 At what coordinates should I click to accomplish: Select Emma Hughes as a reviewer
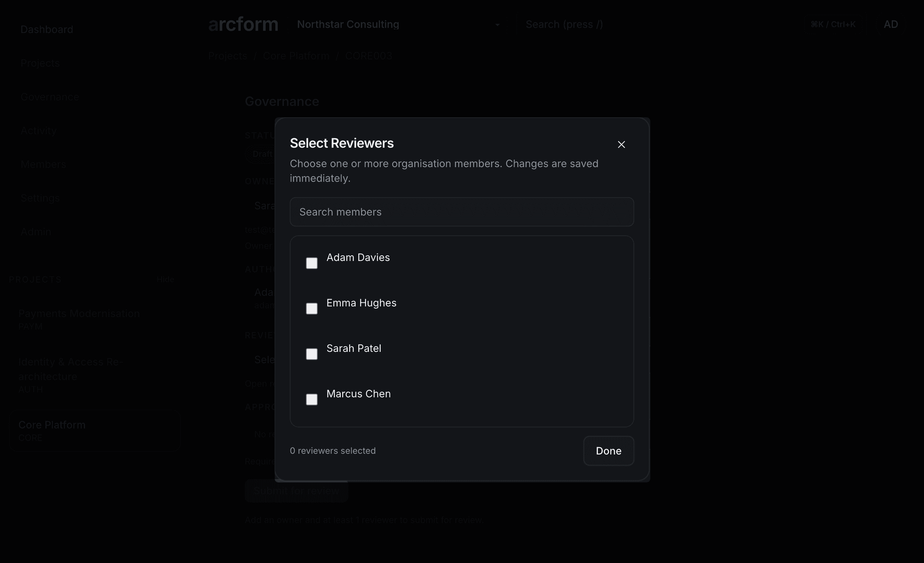tap(312, 308)
